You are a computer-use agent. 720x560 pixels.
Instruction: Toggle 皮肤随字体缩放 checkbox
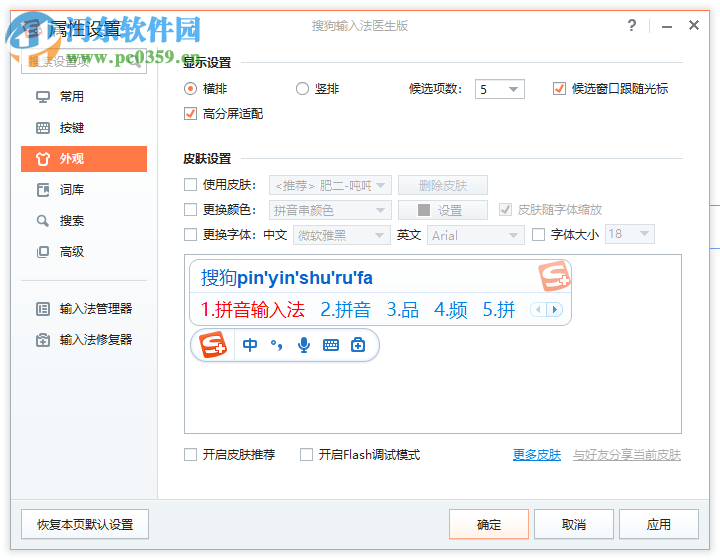tap(505, 210)
